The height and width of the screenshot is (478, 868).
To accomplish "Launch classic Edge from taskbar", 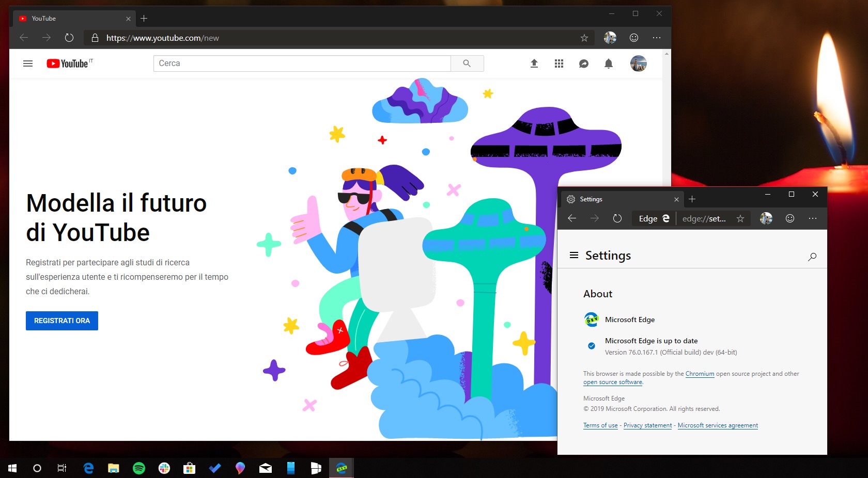I will (88, 468).
